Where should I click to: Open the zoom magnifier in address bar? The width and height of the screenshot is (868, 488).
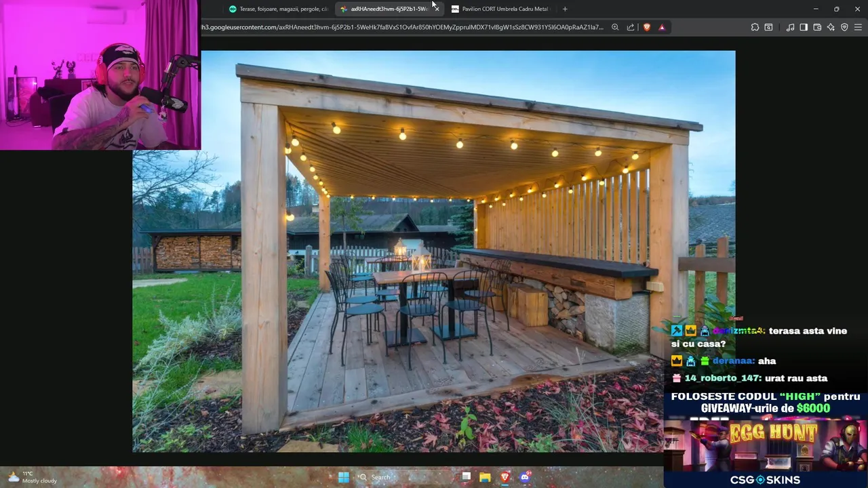615,27
